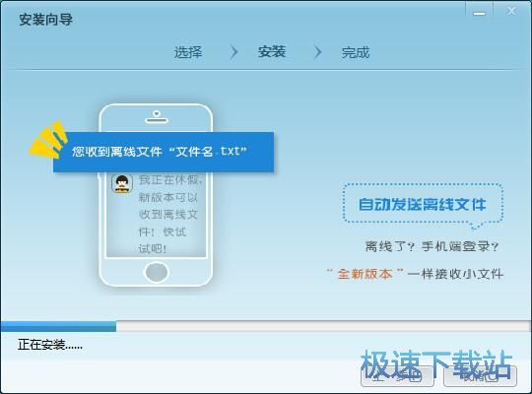Click the chat message text in phone
The image size is (532, 394).
(x=169, y=214)
